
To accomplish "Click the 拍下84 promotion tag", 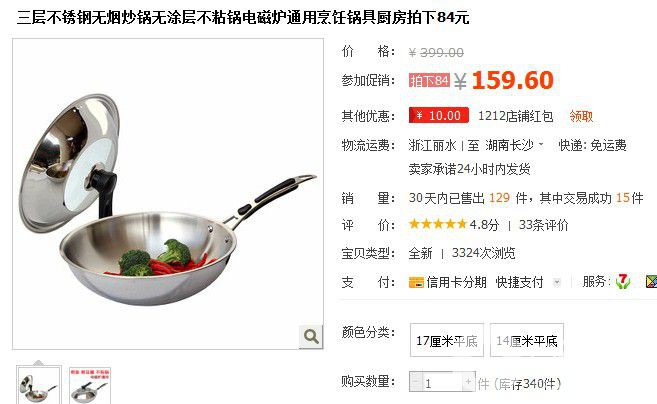I will (x=429, y=80).
